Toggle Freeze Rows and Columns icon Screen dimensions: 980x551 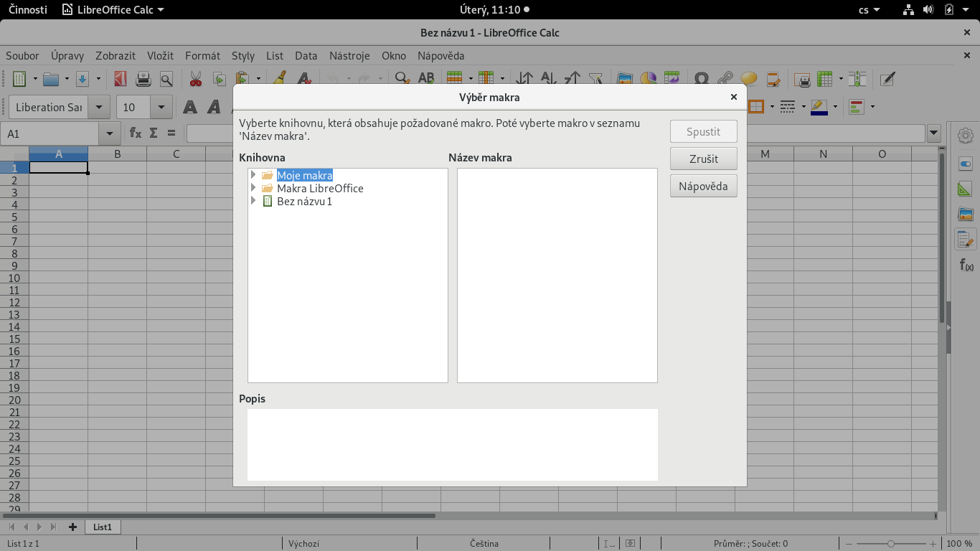coord(825,79)
